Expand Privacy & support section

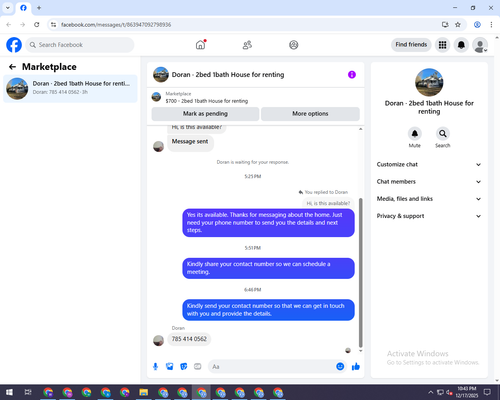[x=429, y=216]
